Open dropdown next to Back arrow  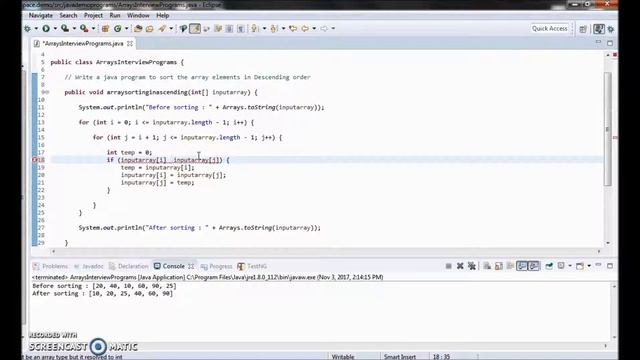(314, 29)
